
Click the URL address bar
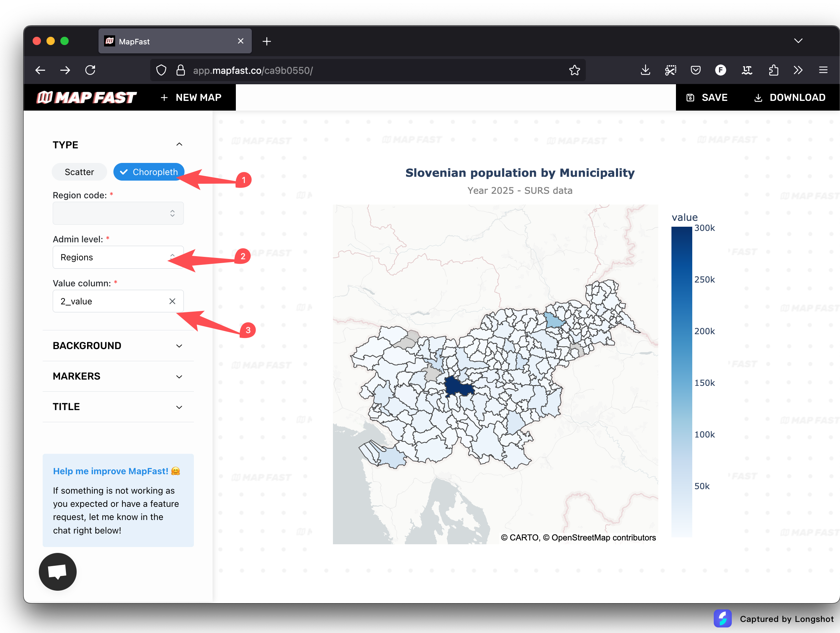point(368,70)
